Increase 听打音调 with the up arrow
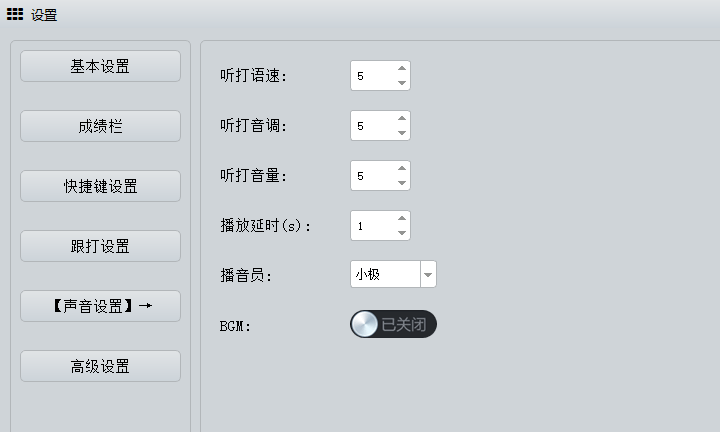The height and width of the screenshot is (432, 720). pos(401,119)
